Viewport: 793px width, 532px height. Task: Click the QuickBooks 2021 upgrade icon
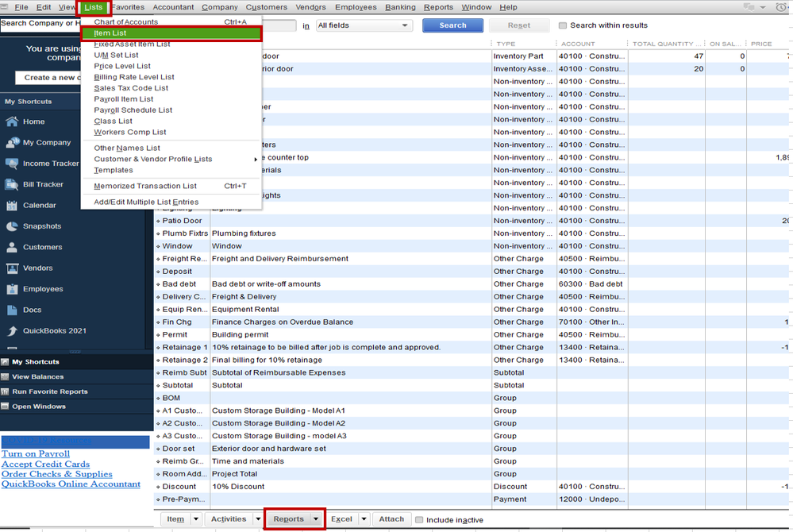(x=12, y=331)
